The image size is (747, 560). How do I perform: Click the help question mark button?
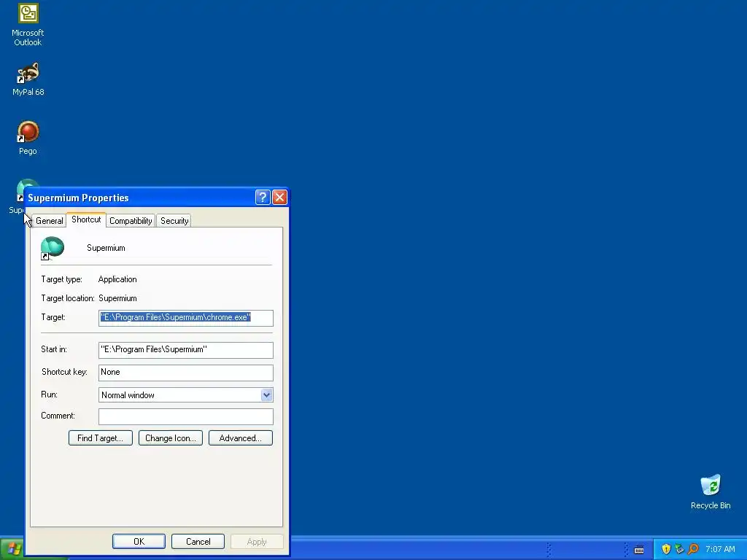[263, 197]
